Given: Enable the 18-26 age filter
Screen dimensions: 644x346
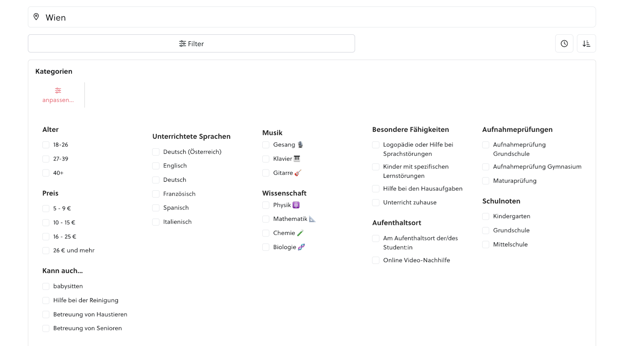Looking at the screenshot, I should 46,145.
